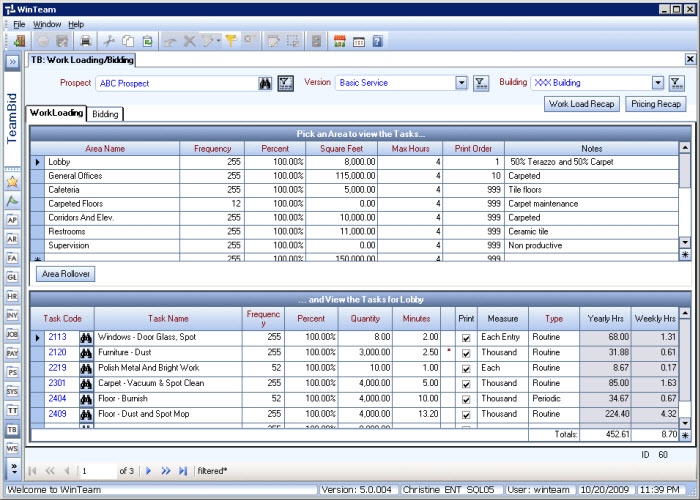Open the AR module in the sidebar

coord(12,239)
